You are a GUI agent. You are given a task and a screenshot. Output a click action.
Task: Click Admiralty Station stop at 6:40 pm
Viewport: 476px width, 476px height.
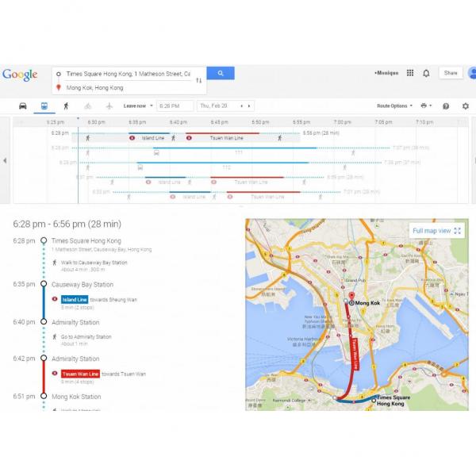75,322
